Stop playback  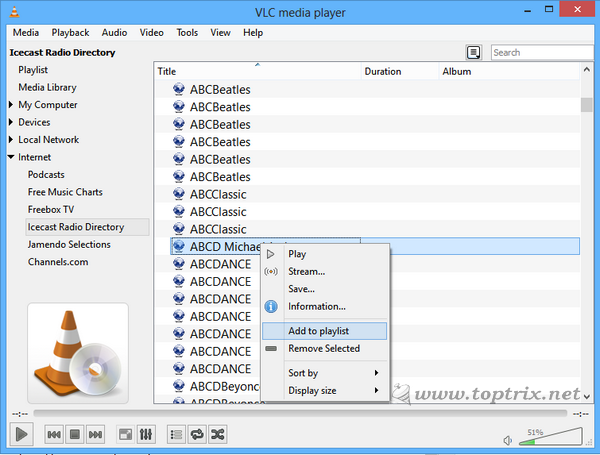(x=75, y=434)
